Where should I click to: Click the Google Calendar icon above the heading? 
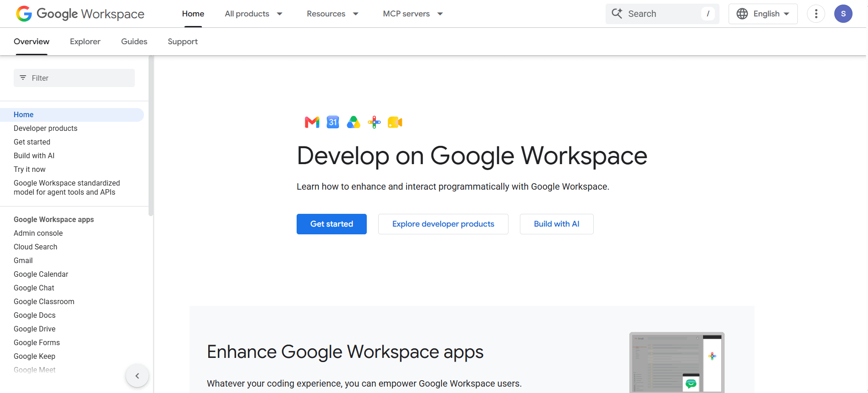pos(333,122)
